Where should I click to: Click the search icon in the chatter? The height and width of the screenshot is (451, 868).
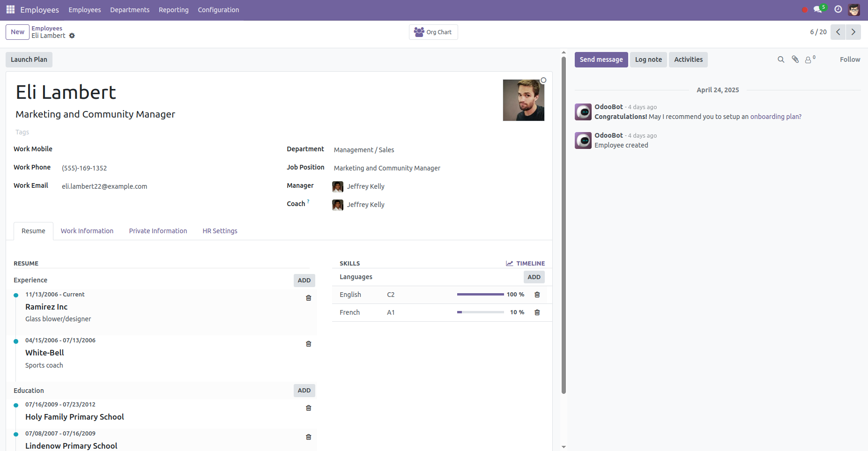click(781, 59)
